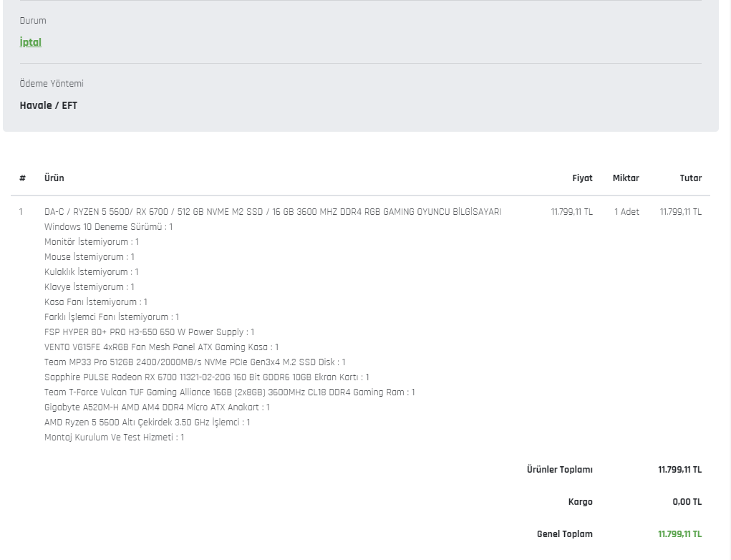This screenshot has height=560, width=731.
Task: Select Farklı İşlemci Fanı İstemiyorum line
Action: pyautogui.click(x=112, y=317)
